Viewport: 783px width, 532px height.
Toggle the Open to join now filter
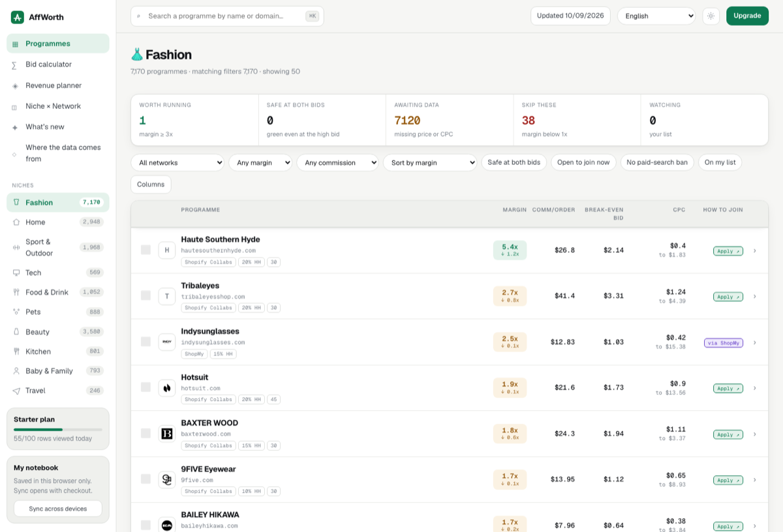(x=583, y=162)
